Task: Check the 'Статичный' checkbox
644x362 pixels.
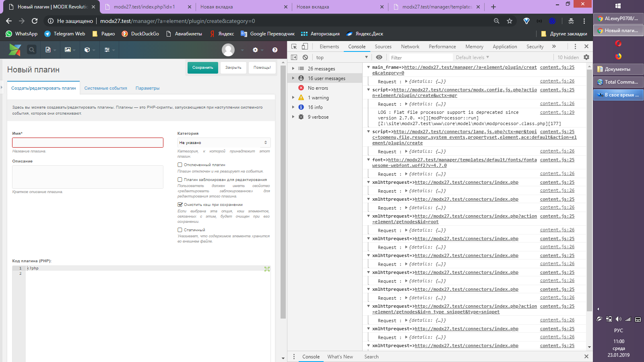Action: (180, 230)
